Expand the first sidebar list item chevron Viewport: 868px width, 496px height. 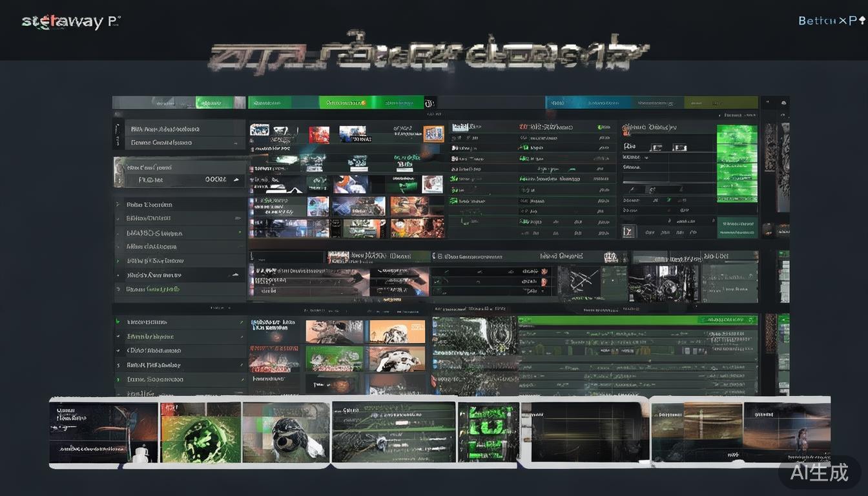[118, 204]
